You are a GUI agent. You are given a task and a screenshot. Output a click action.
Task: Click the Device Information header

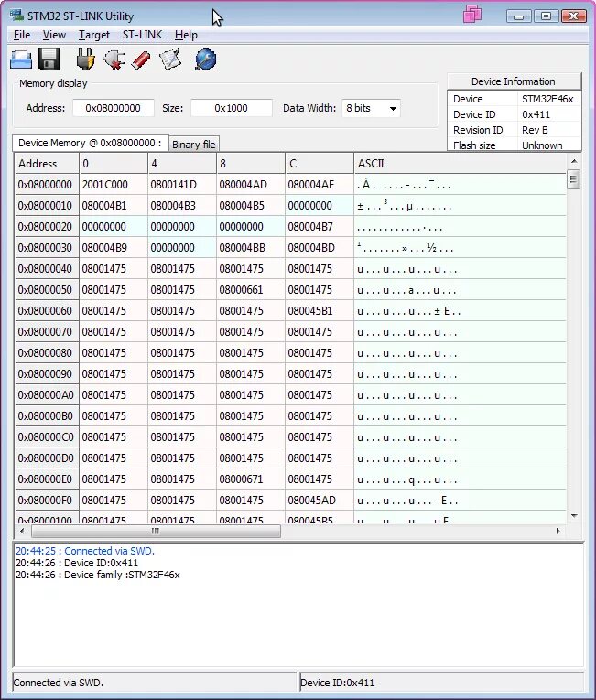(514, 81)
